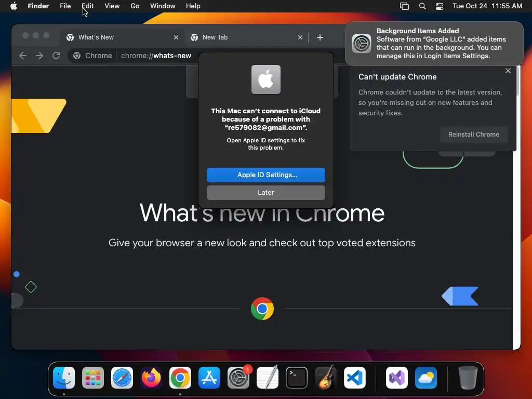Switch to the What's New tab
The width and height of the screenshot is (532, 399).
click(x=122, y=37)
